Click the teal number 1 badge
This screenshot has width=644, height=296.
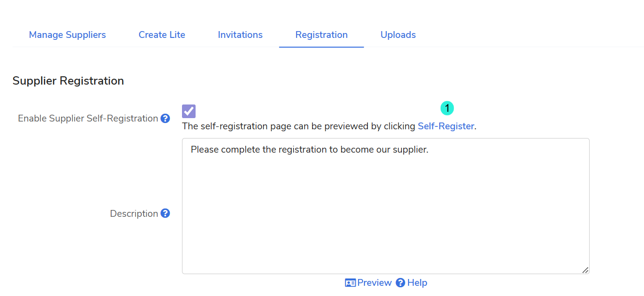[x=447, y=108]
